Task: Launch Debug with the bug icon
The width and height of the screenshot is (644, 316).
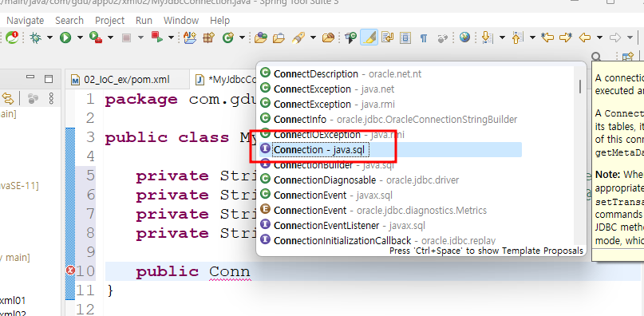Action: [36, 38]
